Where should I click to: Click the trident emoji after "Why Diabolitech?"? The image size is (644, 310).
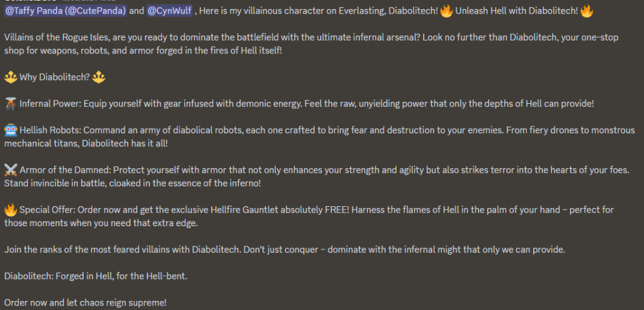99,77
